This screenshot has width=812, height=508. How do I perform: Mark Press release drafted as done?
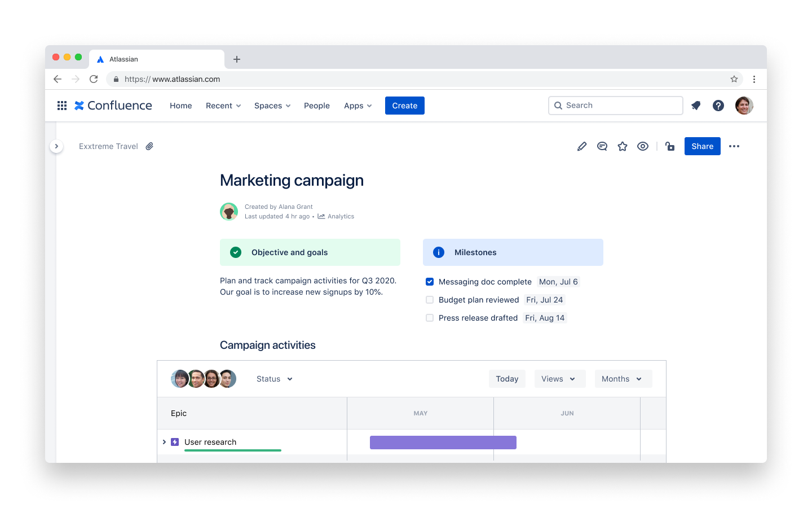[430, 318]
